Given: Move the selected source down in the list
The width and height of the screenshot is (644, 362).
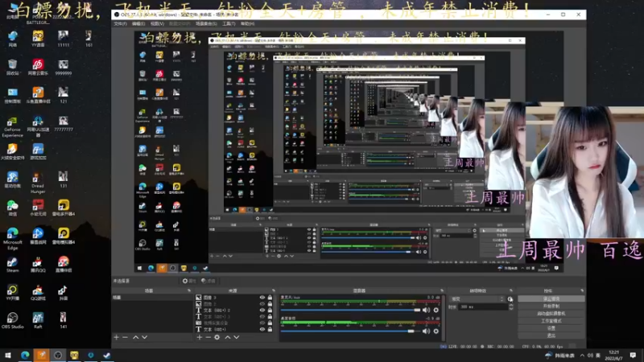Looking at the screenshot, I should [237, 337].
